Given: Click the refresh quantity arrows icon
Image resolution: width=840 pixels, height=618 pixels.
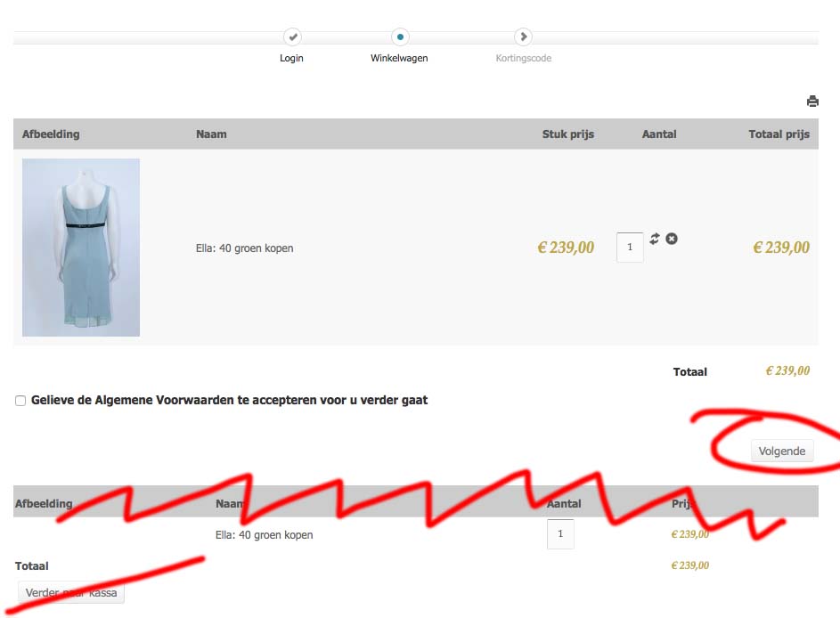Looking at the screenshot, I should tap(655, 239).
